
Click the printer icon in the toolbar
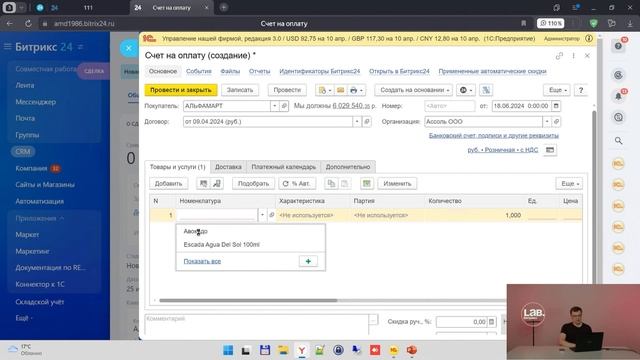click(356, 90)
